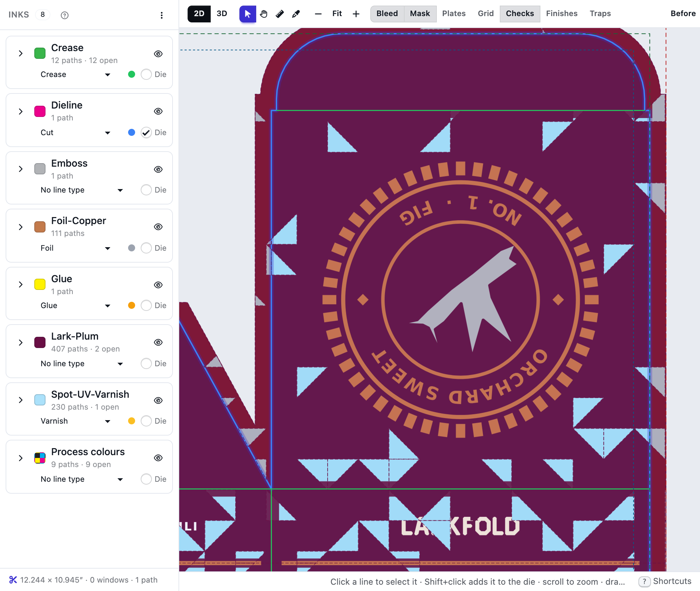This screenshot has height=591, width=700.
Task: Choose the ruler measure tool
Action: click(x=280, y=14)
